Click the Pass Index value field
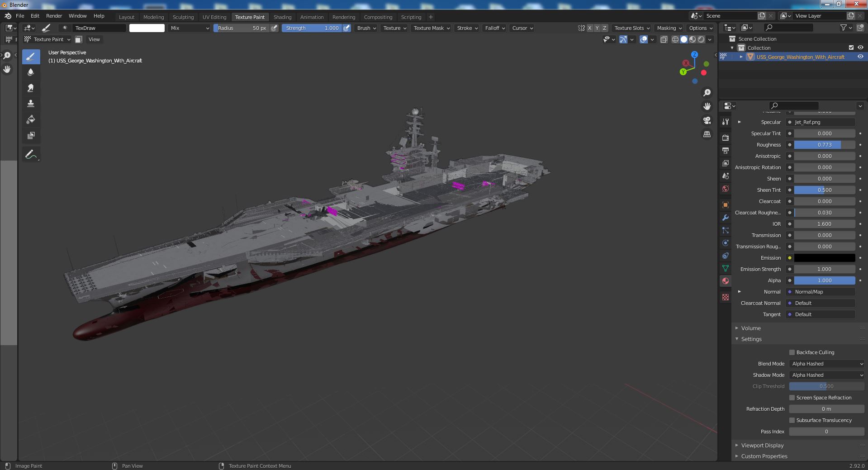Screen dimensions: 868x470 click(827, 432)
